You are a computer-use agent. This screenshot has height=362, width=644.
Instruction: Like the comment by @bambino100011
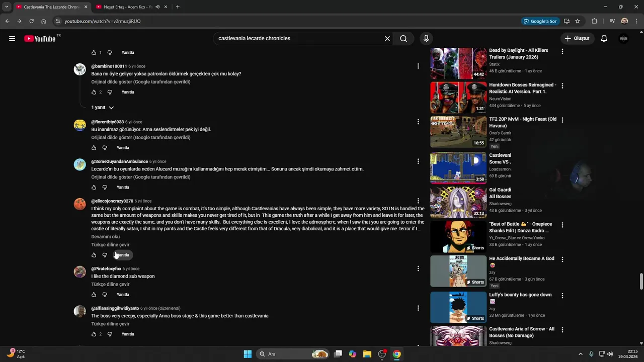point(94,92)
